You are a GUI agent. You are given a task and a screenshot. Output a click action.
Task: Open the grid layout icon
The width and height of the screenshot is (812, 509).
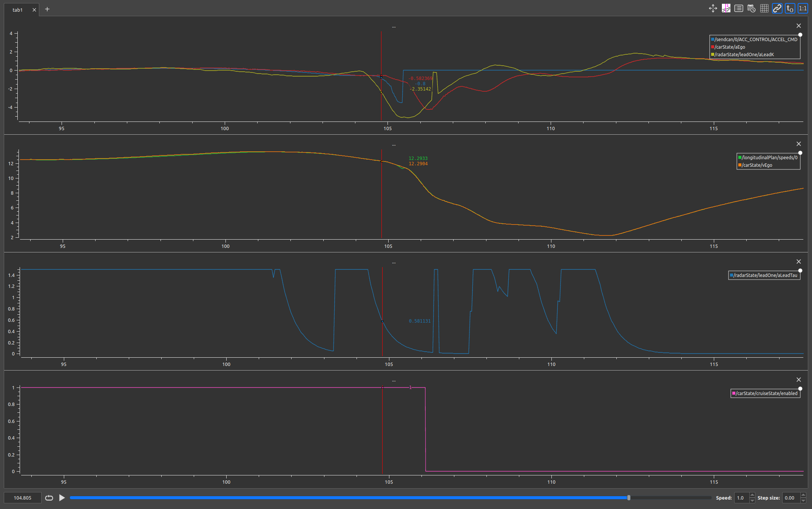point(764,8)
